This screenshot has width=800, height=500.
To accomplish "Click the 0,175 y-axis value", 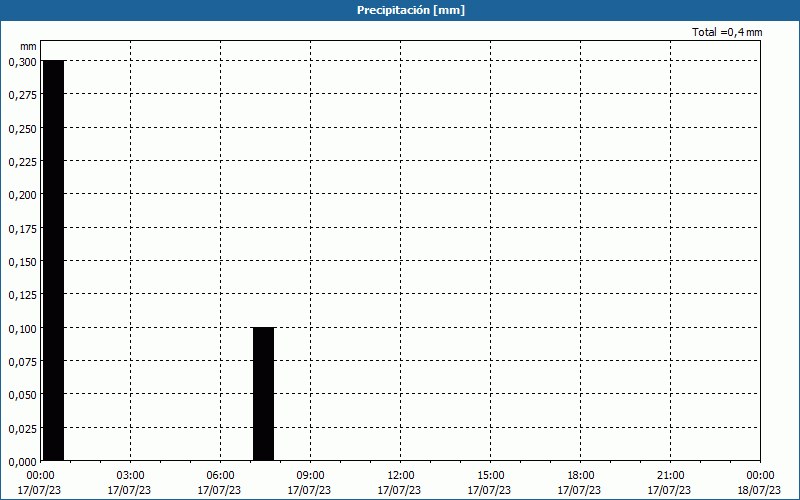I will coord(22,229).
